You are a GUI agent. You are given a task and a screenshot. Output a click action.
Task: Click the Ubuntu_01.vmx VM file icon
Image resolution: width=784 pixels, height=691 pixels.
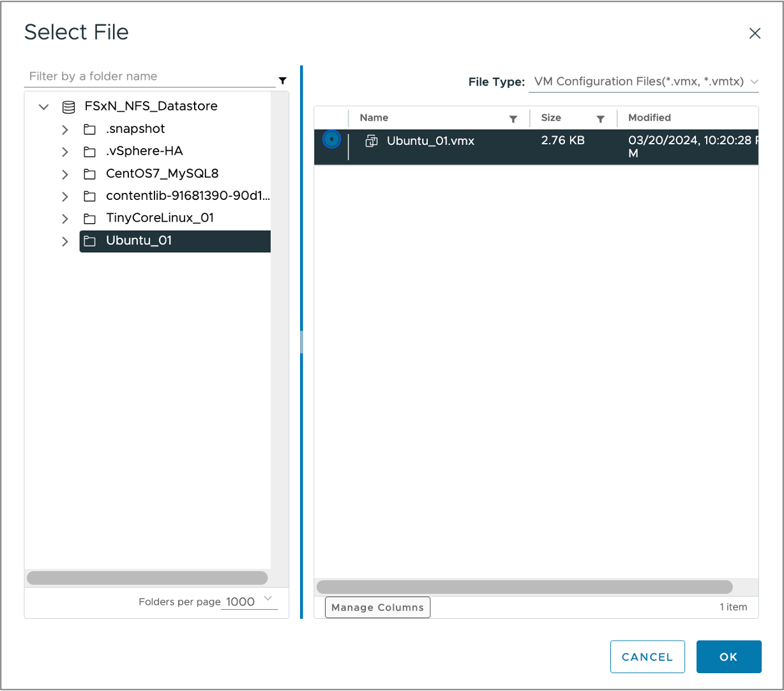(x=371, y=141)
